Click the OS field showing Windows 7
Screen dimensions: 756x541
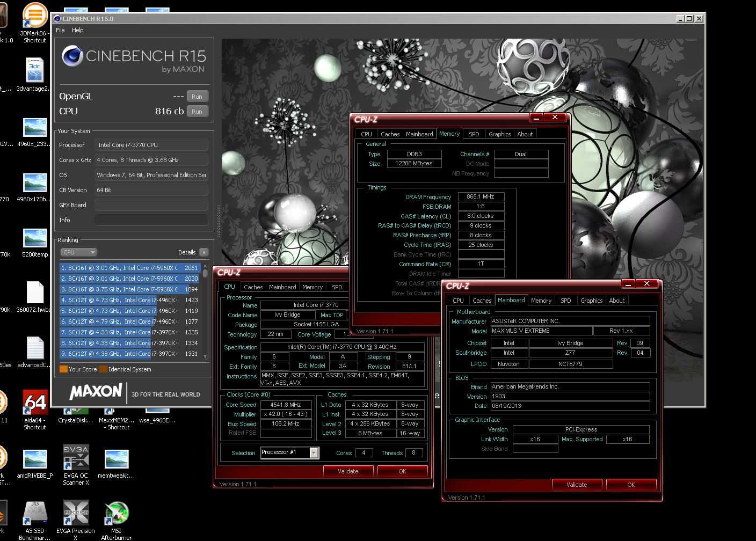click(x=151, y=175)
